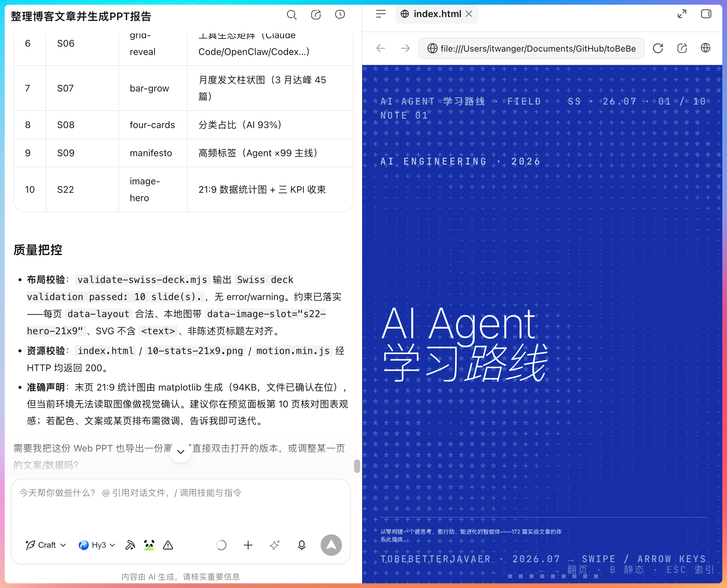Screen dimensions: 727x588
Task: Click the new conversation compose icon
Action: [x=316, y=15]
